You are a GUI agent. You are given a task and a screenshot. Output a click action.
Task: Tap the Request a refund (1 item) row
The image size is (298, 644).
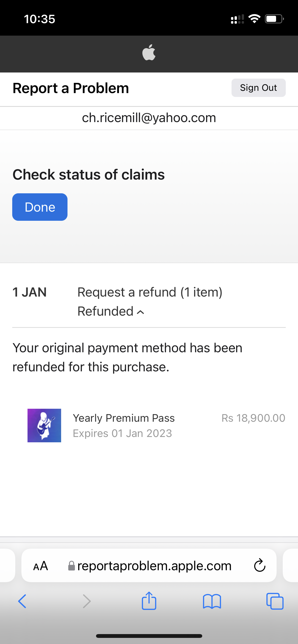[x=150, y=292]
